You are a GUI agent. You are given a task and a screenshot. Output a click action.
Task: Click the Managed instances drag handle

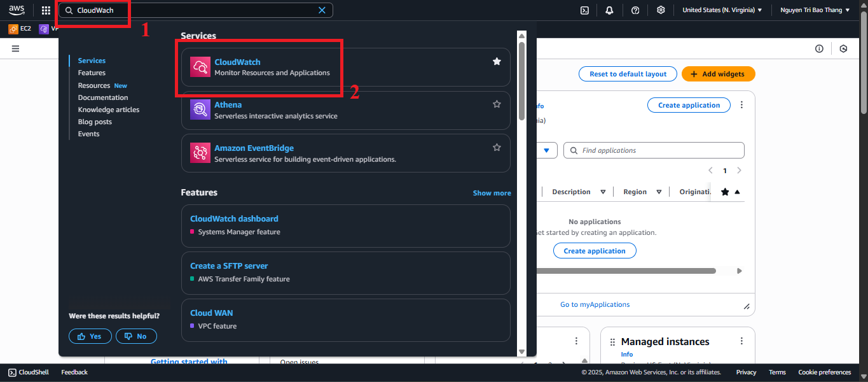613,342
